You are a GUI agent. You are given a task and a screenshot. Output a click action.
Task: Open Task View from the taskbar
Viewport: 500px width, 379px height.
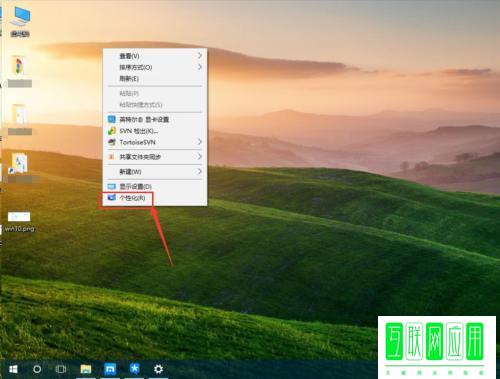pyautogui.click(x=61, y=369)
